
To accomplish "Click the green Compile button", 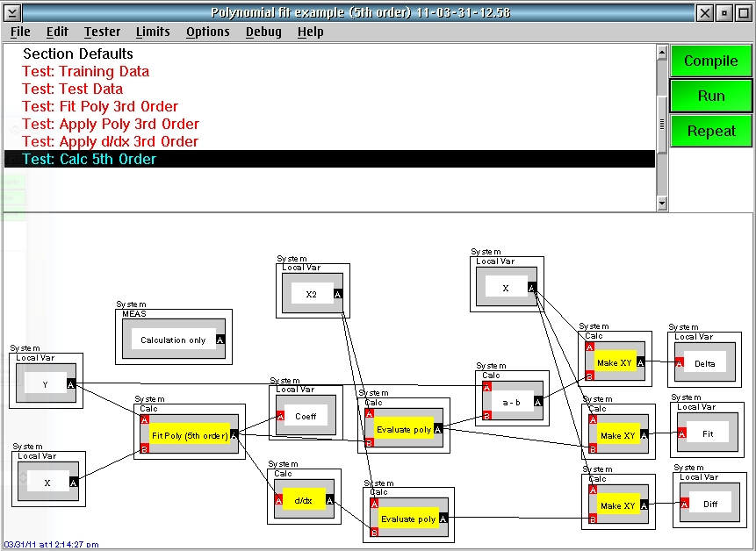I will point(710,61).
